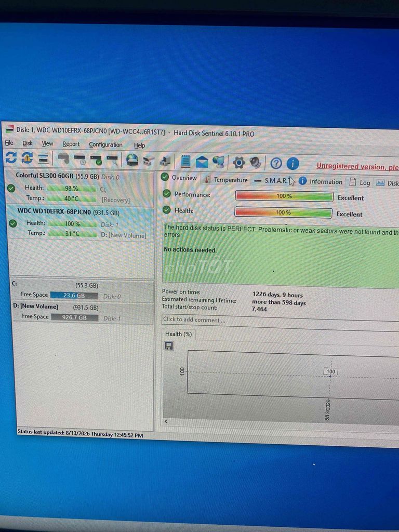Viewport: 399px width, 532px height.
Task: Click the Colorful SL300 Temp 40 °C bar
Action: (72, 198)
